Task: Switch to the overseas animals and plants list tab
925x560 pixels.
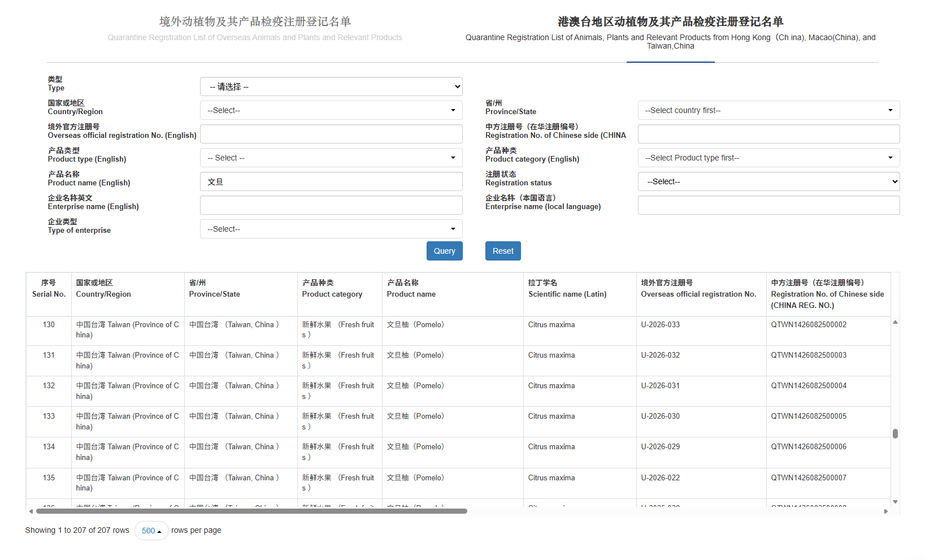Action: (255, 29)
